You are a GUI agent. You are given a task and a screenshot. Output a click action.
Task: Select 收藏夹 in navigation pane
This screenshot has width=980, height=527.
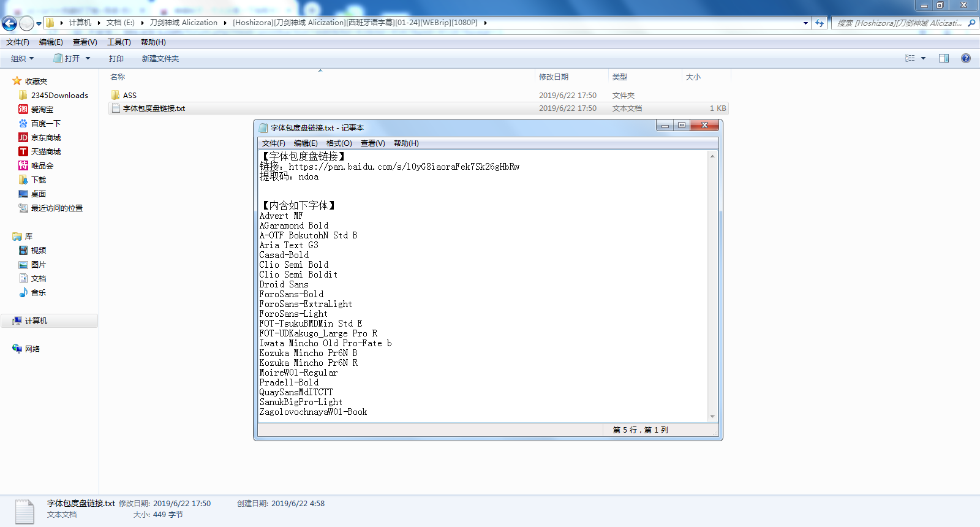tap(36, 81)
